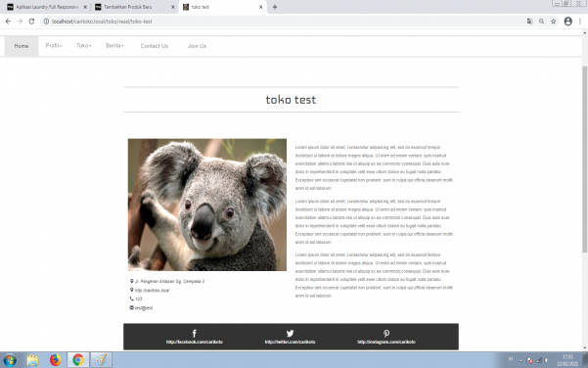
Task: Go back with the browser back arrow
Action: [x=8, y=22]
